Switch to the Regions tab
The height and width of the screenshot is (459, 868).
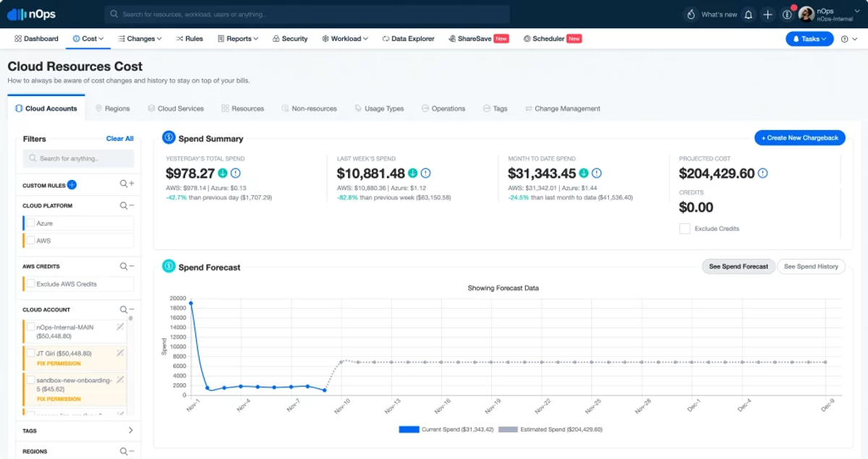pos(113,108)
